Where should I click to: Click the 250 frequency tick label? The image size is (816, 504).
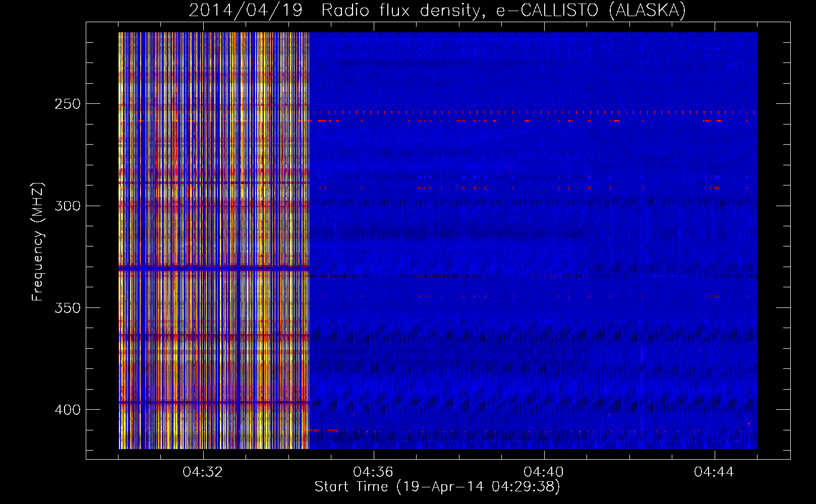click(x=67, y=104)
